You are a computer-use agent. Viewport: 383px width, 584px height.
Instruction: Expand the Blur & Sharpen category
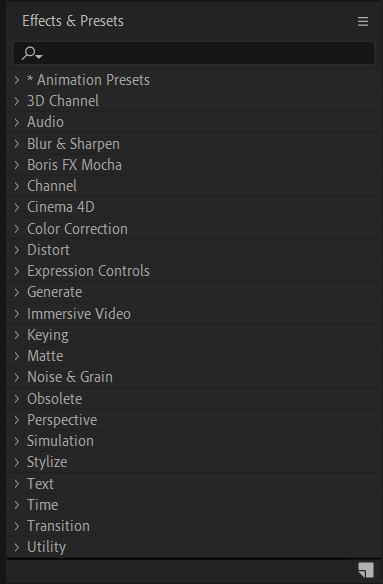(x=16, y=144)
